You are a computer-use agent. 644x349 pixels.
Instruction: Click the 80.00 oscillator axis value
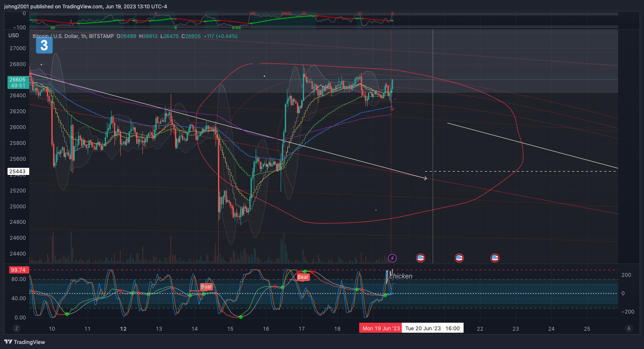[x=18, y=279]
